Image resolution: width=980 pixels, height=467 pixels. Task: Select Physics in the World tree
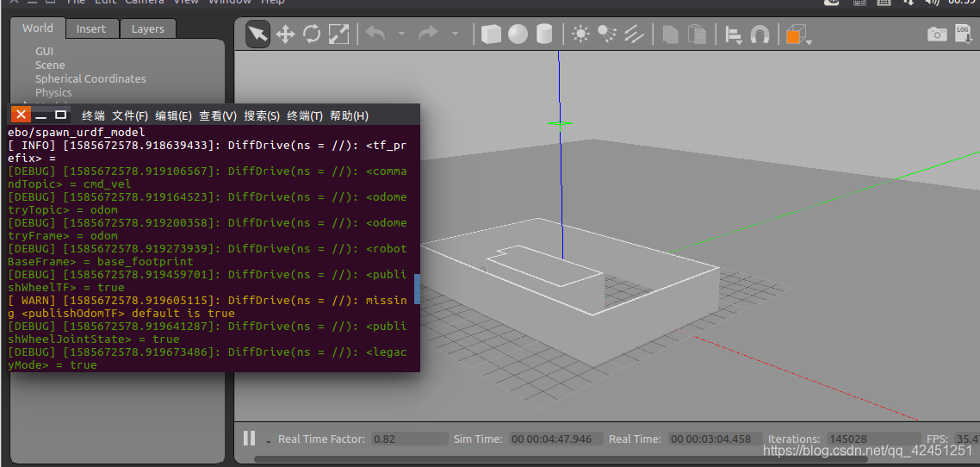coord(53,92)
